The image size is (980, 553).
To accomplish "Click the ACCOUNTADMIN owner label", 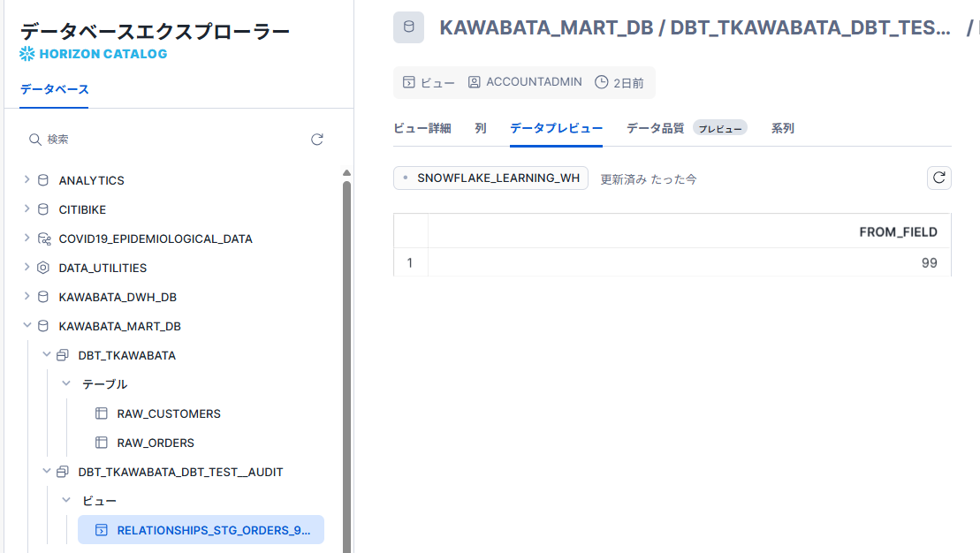I will 534,82.
